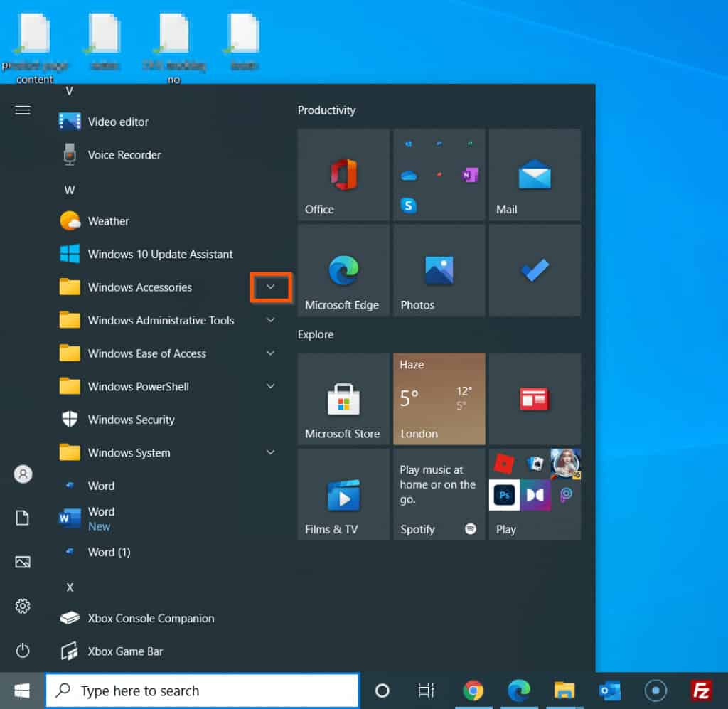Launch Voice Recorder
Image resolution: width=728 pixels, height=709 pixels.
(x=167, y=154)
